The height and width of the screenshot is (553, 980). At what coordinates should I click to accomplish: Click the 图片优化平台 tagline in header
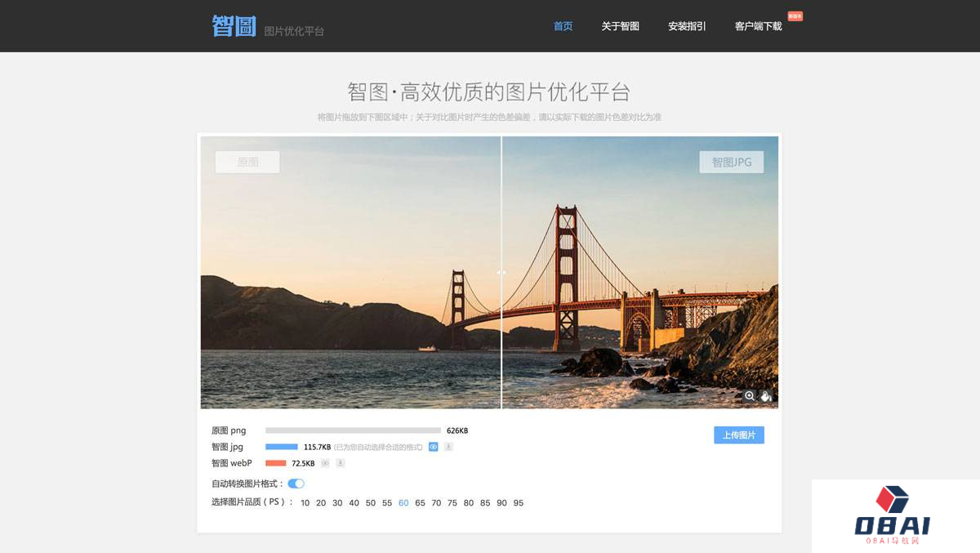tap(294, 31)
